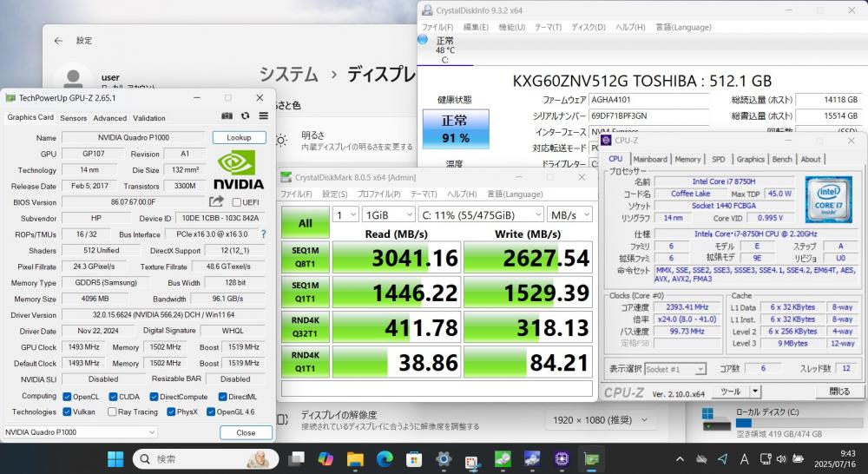The width and height of the screenshot is (868, 474).
Task: Click the Snipping Tool taskbar icon
Action: [x=472, y=460]
